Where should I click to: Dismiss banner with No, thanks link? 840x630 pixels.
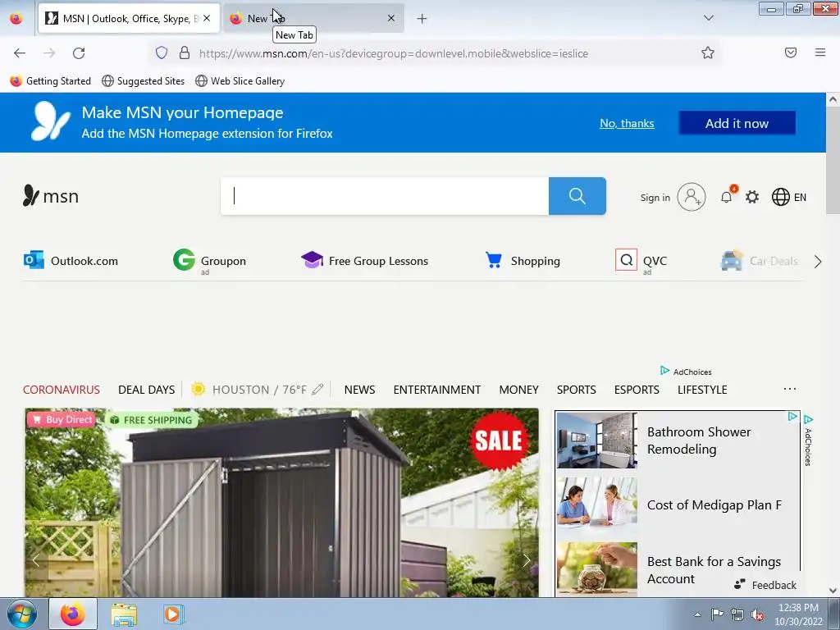pyautogui.click(x=627, y=123)
